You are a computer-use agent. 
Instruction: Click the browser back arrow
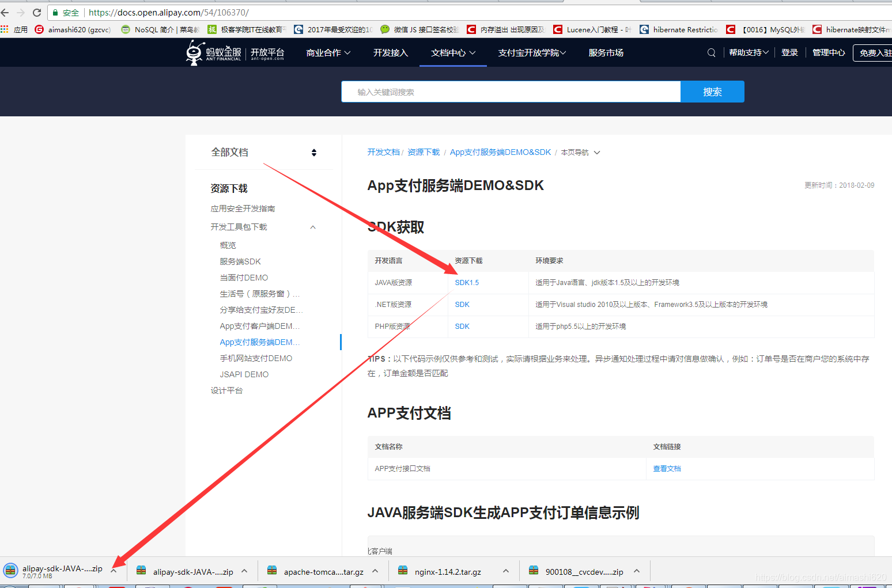pyautogui.click(x=5, y=12)
